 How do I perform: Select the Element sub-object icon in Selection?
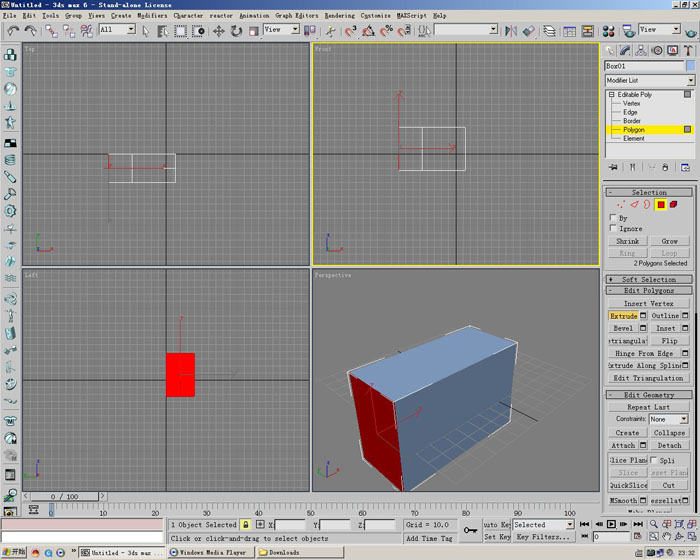click(673, 204)
